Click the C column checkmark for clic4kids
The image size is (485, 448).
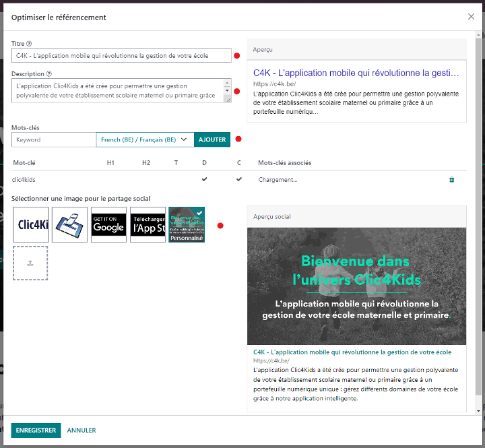pyautogui.click(x=238, y=179)
